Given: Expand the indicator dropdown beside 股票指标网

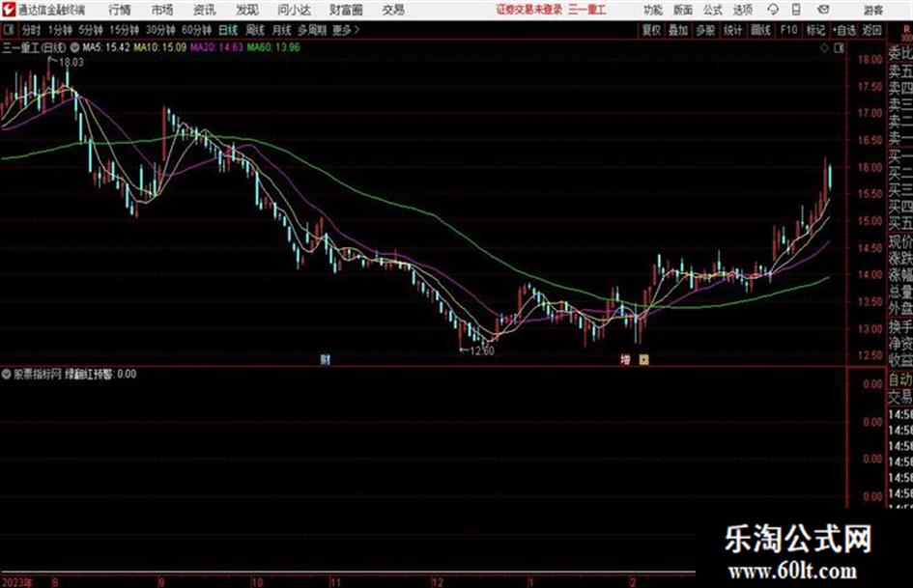Looking at the screenshot, I should (6, 374).
